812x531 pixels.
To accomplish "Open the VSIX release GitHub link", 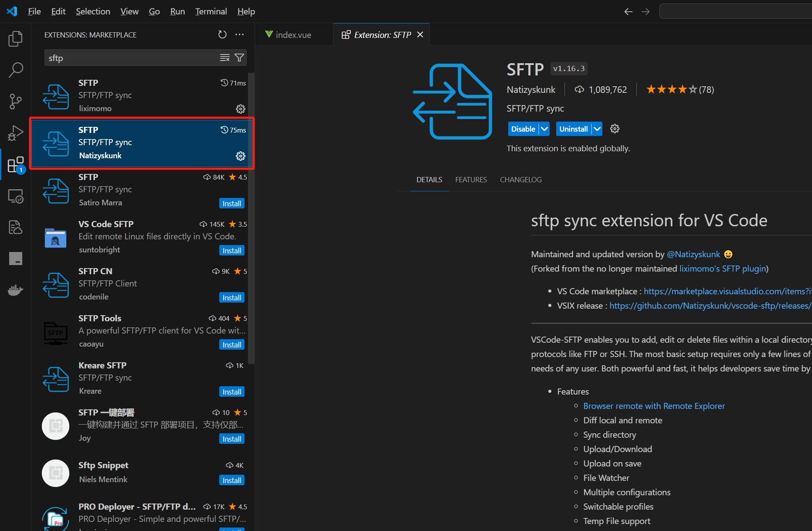I will 710,306.
